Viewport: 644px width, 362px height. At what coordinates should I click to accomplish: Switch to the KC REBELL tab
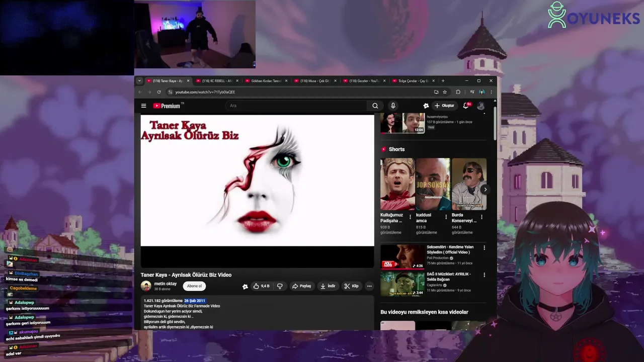pyautogui.click(x=216, y=81)
